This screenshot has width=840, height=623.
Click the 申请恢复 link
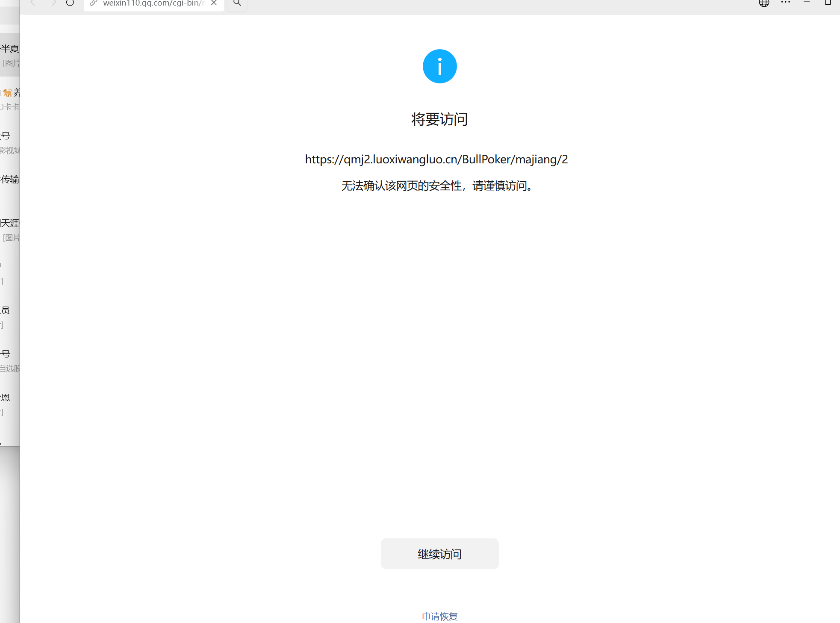[439, 616]
